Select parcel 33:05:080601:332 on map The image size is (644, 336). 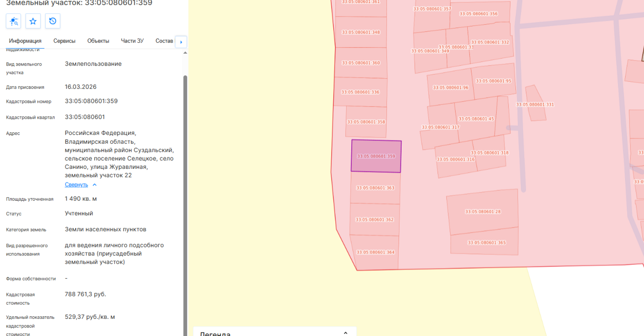490,42
